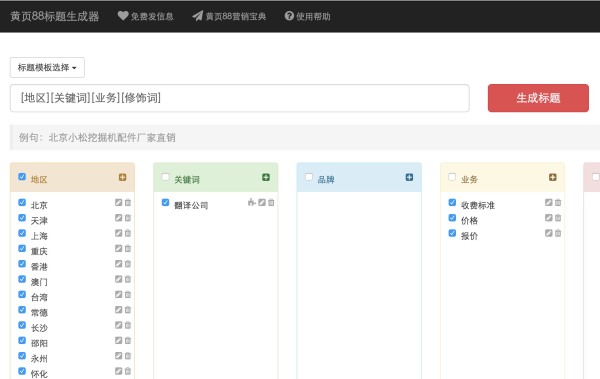600x379 pixels.
Task: Add entry using 业务 panel plus icon
Action: pos(553,177)
